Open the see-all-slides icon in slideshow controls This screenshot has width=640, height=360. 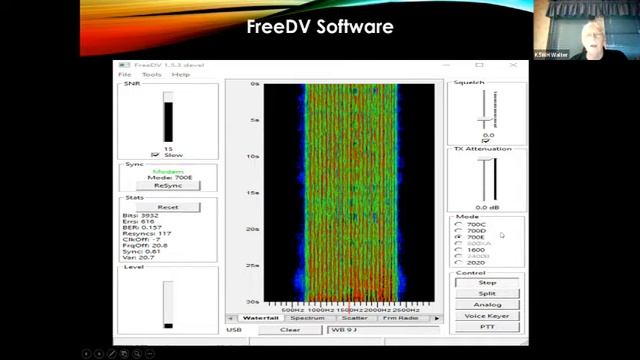point(124,354)
